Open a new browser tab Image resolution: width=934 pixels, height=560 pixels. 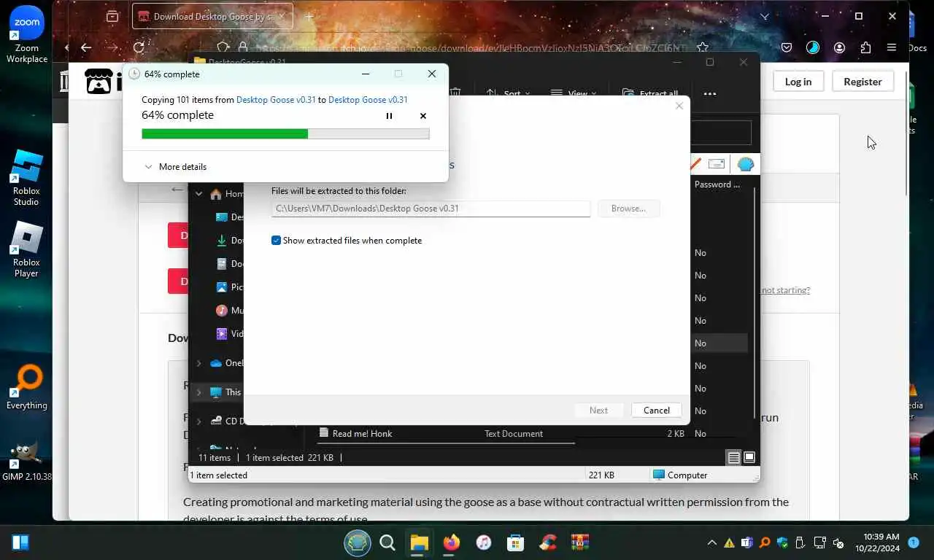pos(309,16)
